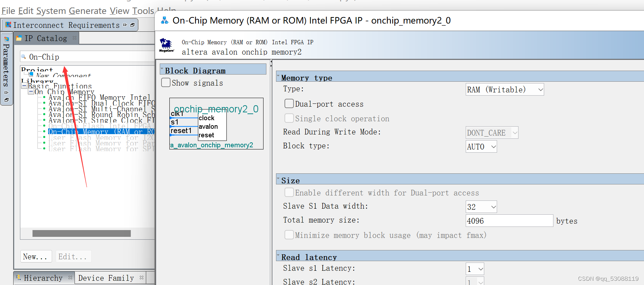Close the Hierarchy tab
The height and width of the screenshot is (285, 644).
[x=70, y=277]
